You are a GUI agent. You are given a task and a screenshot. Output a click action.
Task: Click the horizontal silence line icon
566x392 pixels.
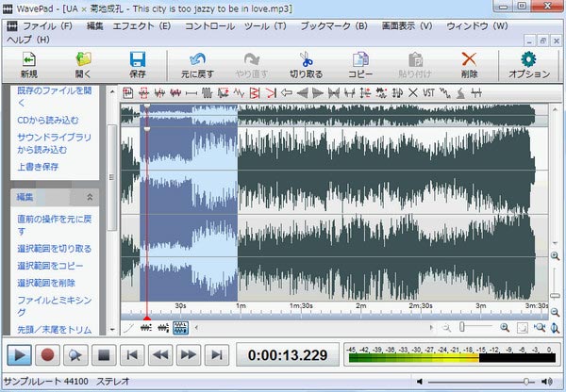pos(191,93)
